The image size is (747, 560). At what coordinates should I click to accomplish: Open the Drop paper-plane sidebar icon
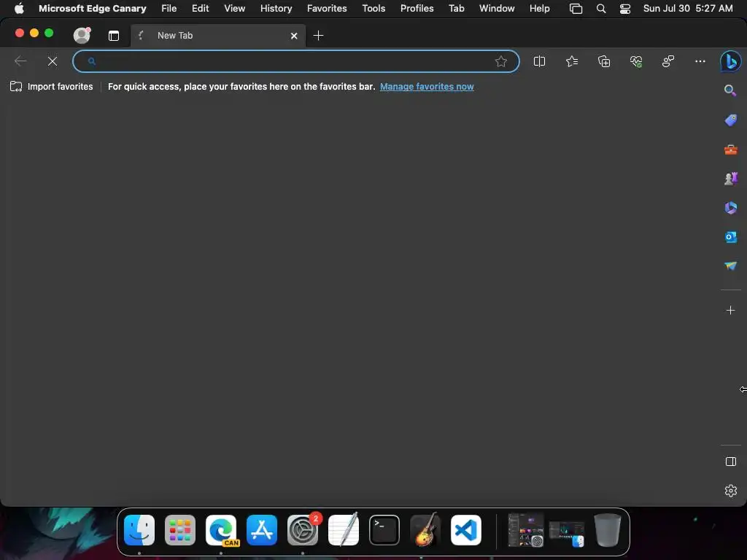click(730, 265)
